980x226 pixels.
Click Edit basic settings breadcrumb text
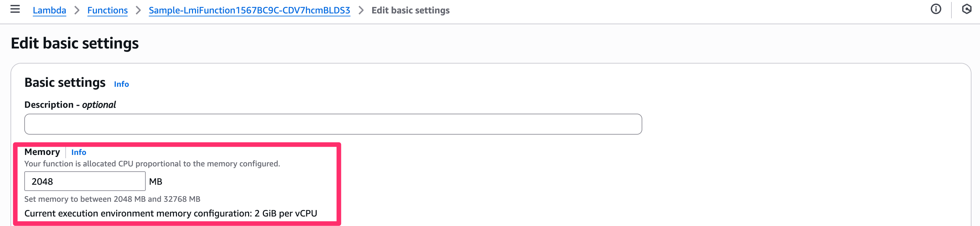click(410, 10)
